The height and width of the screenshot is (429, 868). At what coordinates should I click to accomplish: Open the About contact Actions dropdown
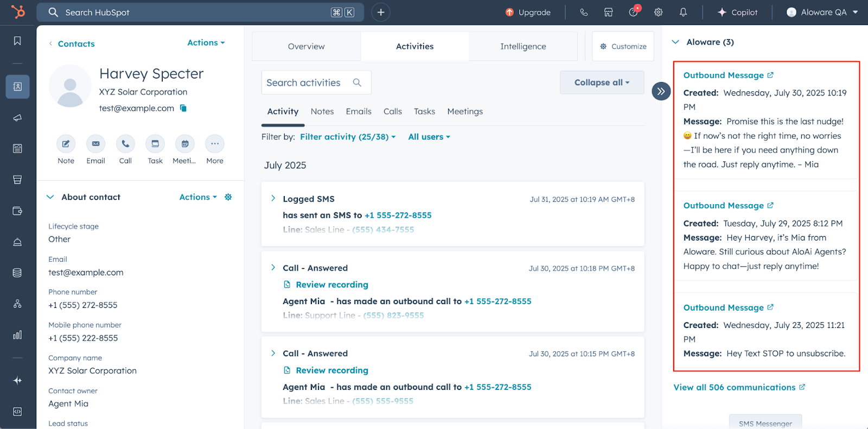(x=198, y=197)
